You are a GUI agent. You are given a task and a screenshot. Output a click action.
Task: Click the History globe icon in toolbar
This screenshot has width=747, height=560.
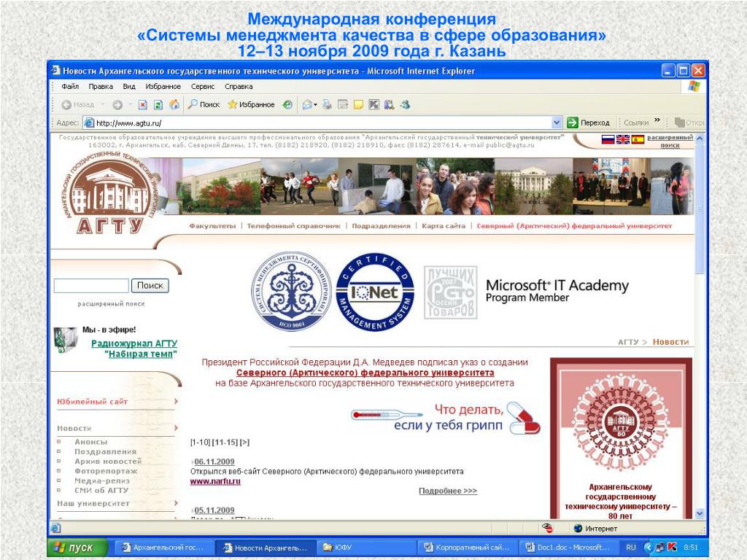287,105
